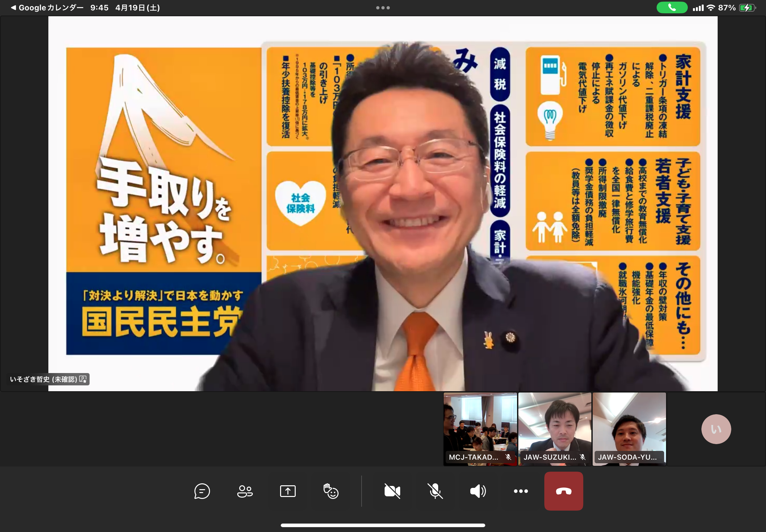
Task: Return to Google カレンダー app
Action: pyautogui.click(x=47, y=8)
